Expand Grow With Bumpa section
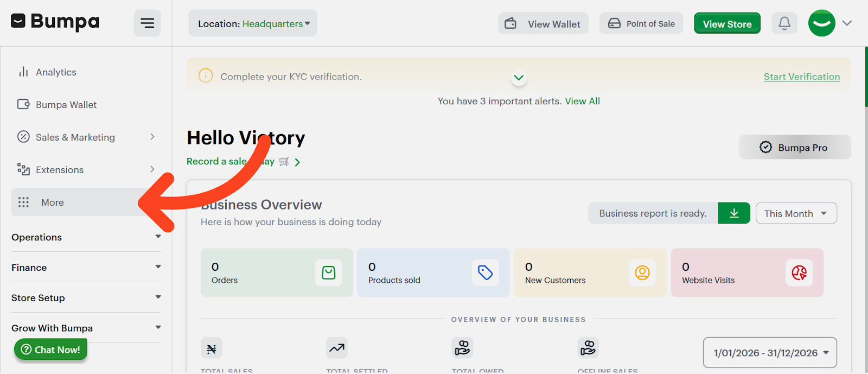 (86, 328)
